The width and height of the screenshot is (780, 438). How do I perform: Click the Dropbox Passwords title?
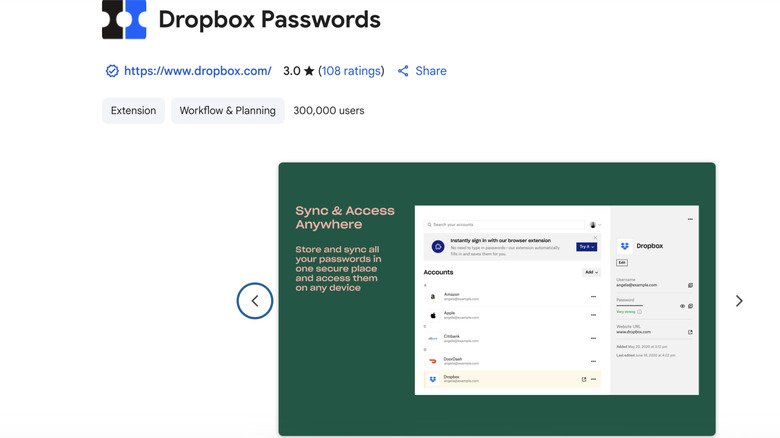point(270,20)
